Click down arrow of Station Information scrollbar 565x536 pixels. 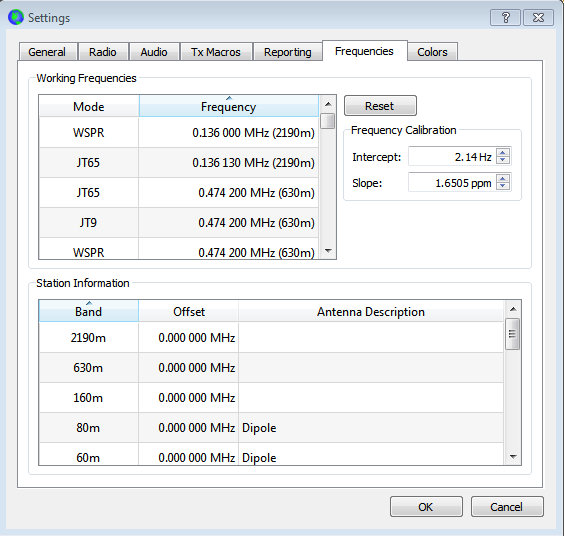click(x=513, y=457)
